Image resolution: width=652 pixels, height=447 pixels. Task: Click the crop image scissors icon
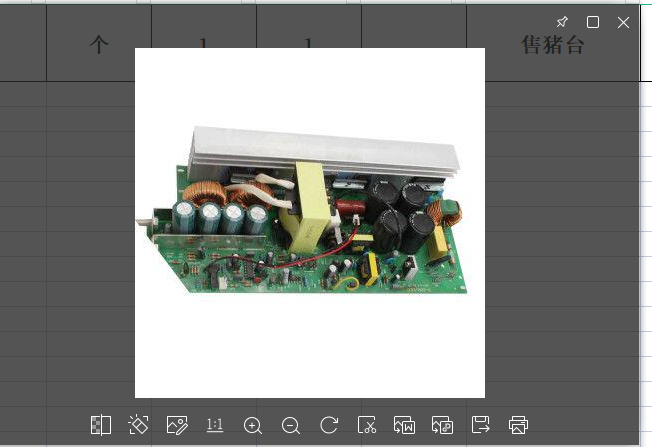tap(366, 425)
